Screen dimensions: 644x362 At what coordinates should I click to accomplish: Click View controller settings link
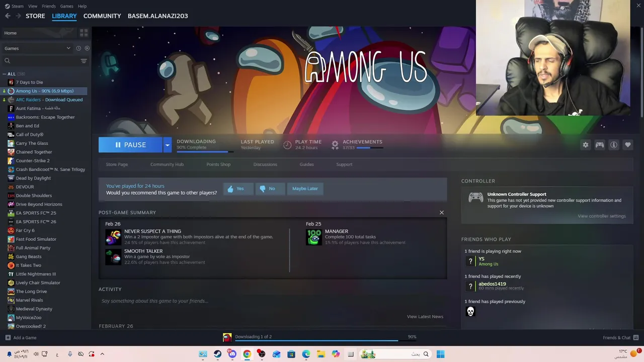(602, 216)
